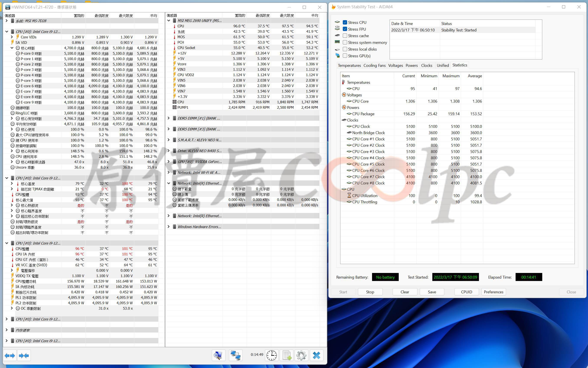Click the expand panels double-arrow icon

[10, 356]
